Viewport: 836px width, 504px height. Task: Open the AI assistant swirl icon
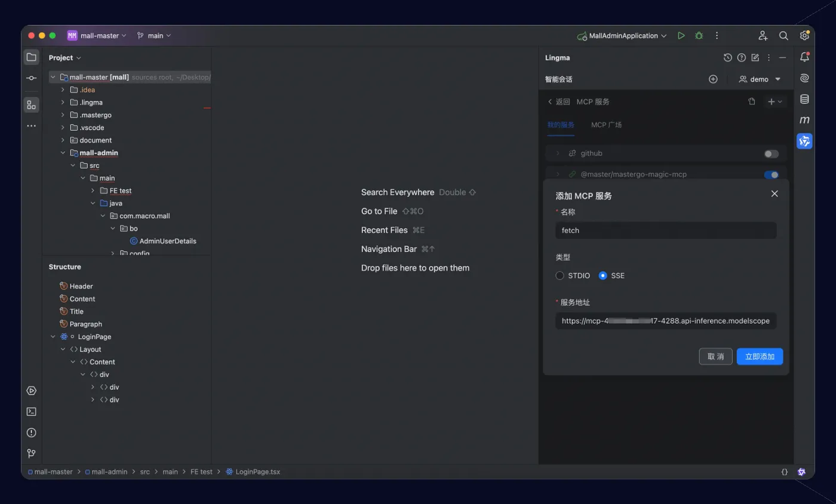point(804,78)
